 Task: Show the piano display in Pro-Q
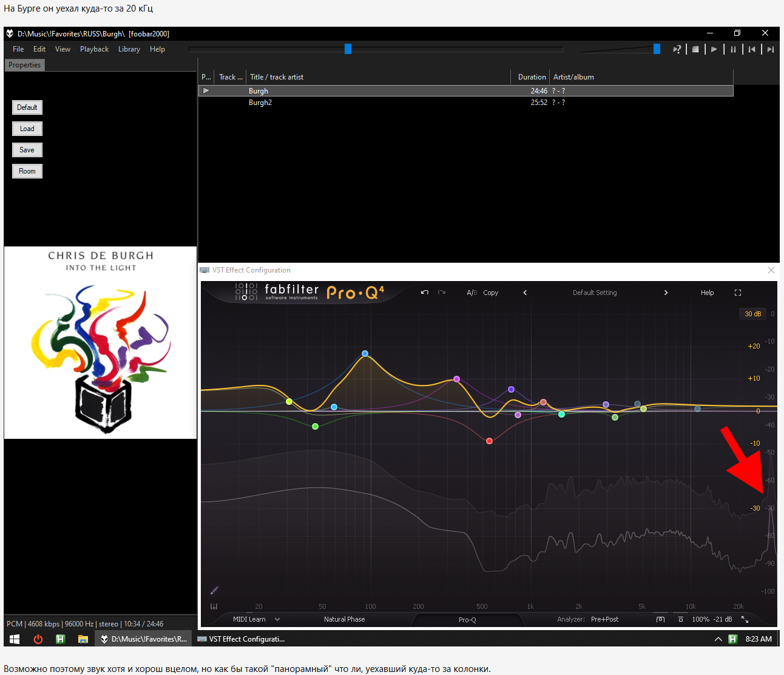point(214,606)
